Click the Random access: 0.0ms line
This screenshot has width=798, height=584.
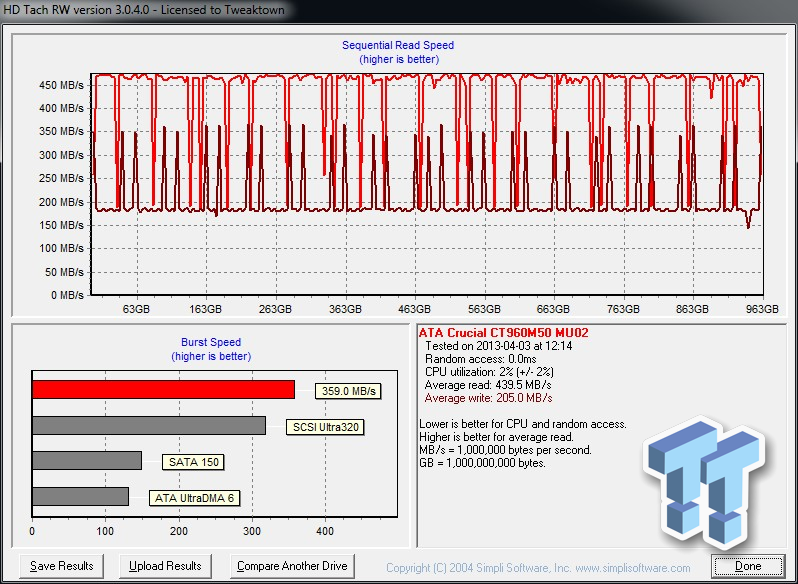(x=480, y=359)
